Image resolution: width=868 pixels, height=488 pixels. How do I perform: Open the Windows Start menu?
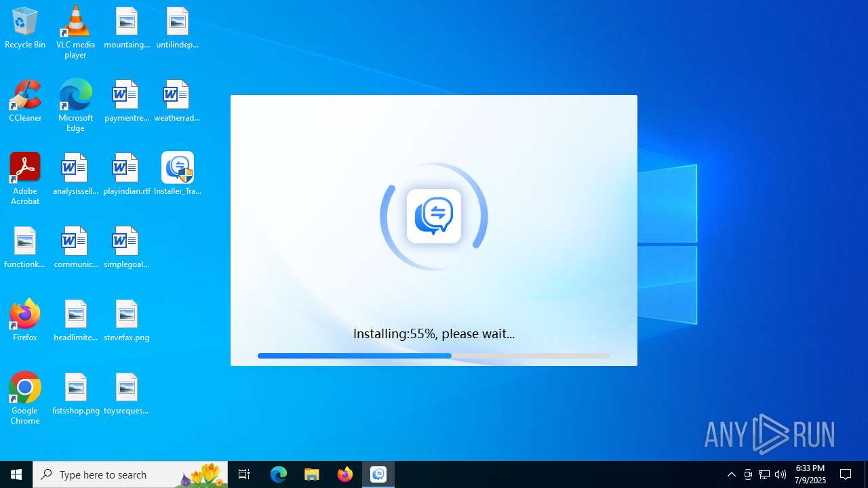pyautogui.click(x=16, y=474)
